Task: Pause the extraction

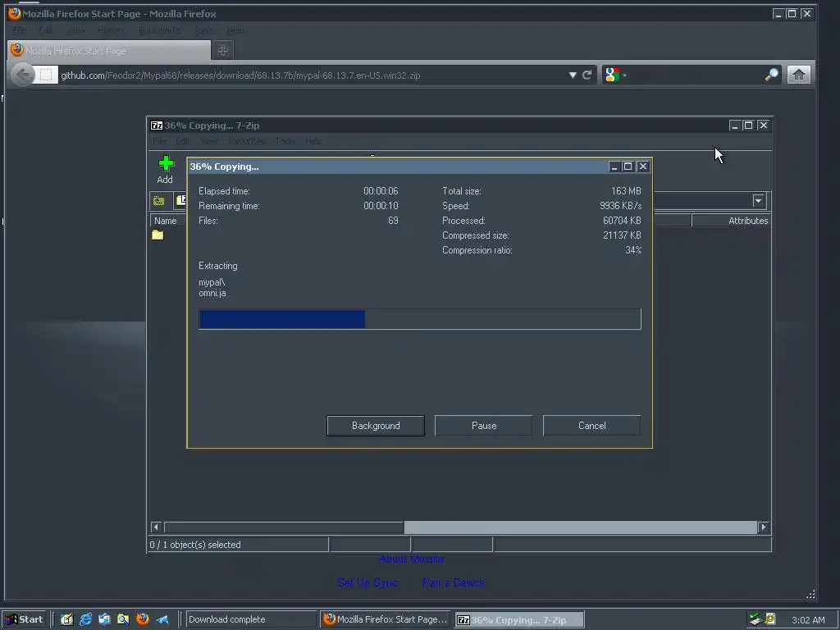Action: pyautogui.click(x=484, y=426)
